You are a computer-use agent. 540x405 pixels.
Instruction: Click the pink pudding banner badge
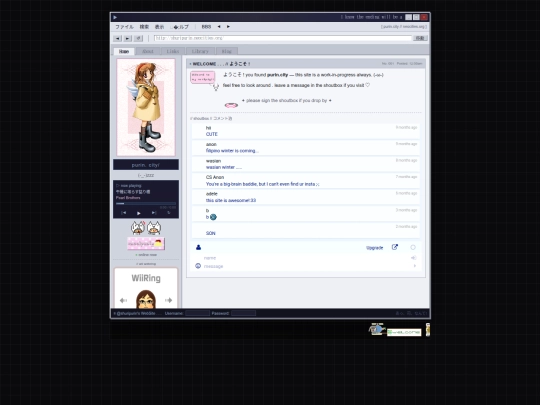click(x=146, y=243)
